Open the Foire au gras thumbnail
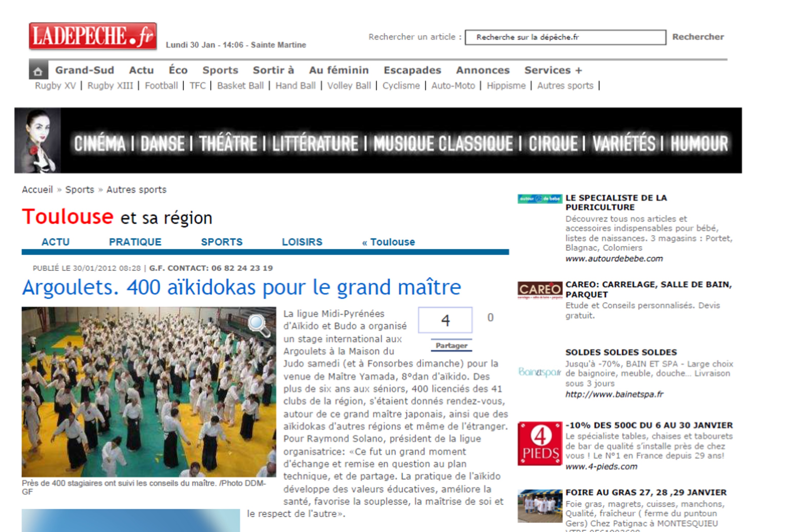The width and height of the screenshot is (801, 532). (x=540, y=505)
